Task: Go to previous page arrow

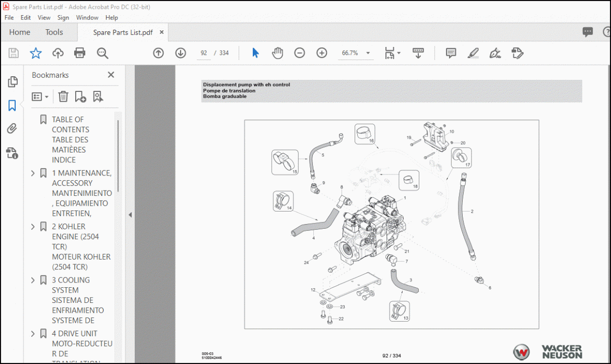Action: point(158,53)
